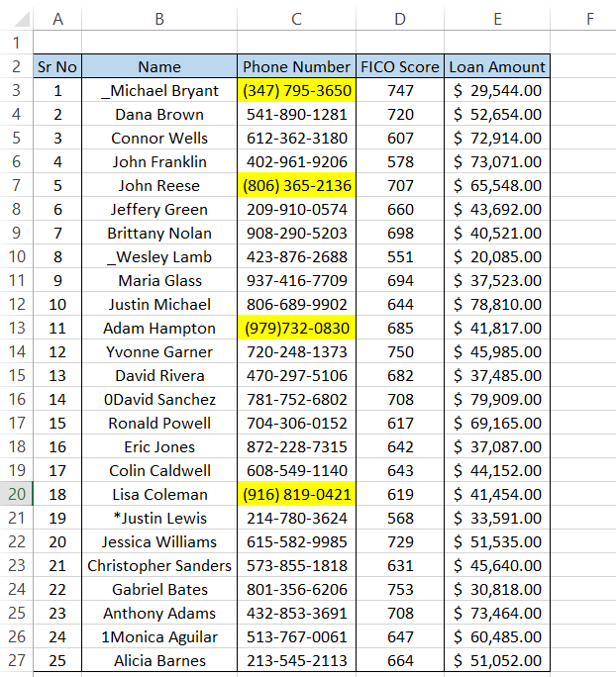The height and width of the screenshot is (677, 616).
Task: Select loan amount $ 79,909.00 cell
Action: tap(496, 399)
